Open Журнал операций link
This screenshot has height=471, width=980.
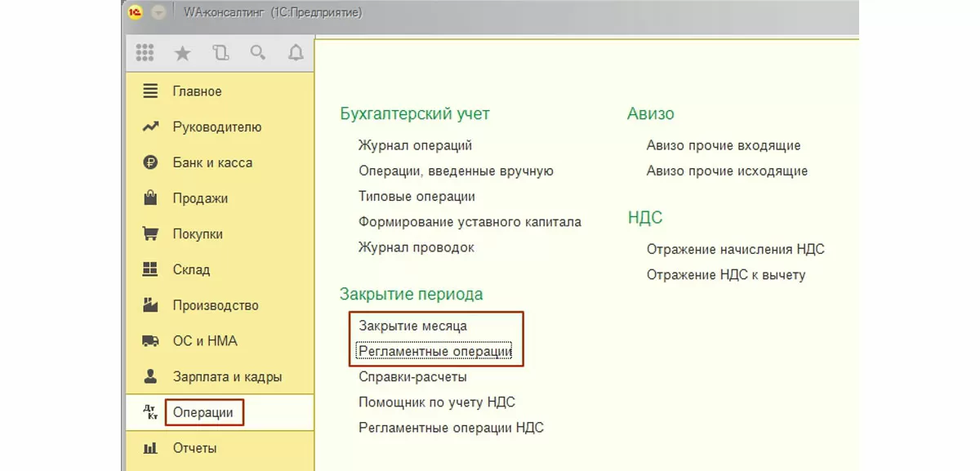pos(416,145)
